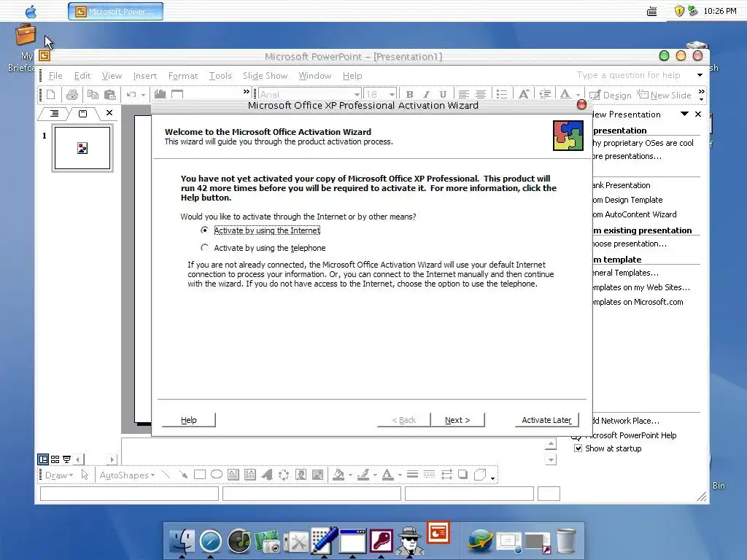Select Activate by using the telephone
This screenshot has height=560, width=747.
(204, 248)
